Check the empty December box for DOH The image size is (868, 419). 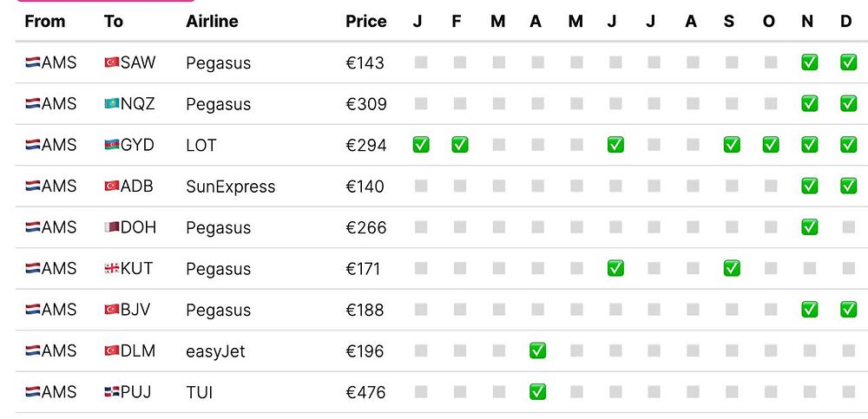(x=848, y=227)
